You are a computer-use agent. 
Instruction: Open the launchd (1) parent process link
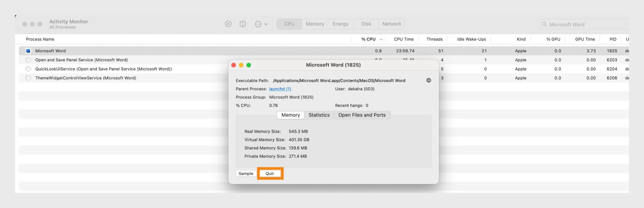[x=280, y=89]
